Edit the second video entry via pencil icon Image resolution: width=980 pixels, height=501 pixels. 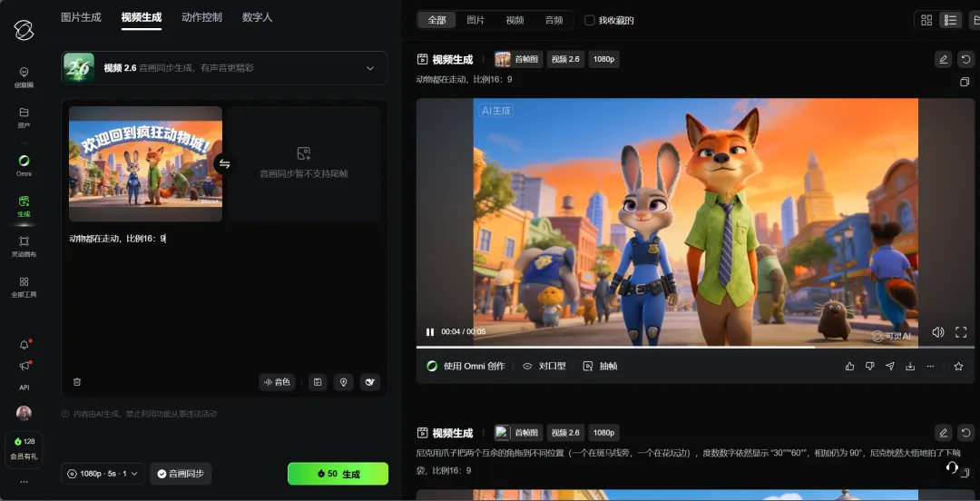tap(943, 432)
